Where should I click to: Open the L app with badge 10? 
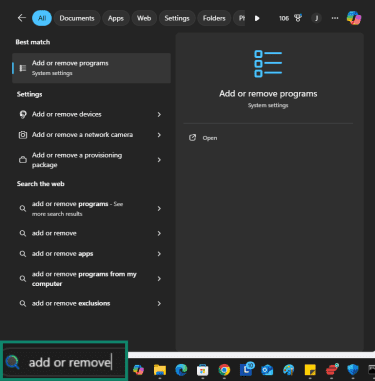[x=246, y=369]
